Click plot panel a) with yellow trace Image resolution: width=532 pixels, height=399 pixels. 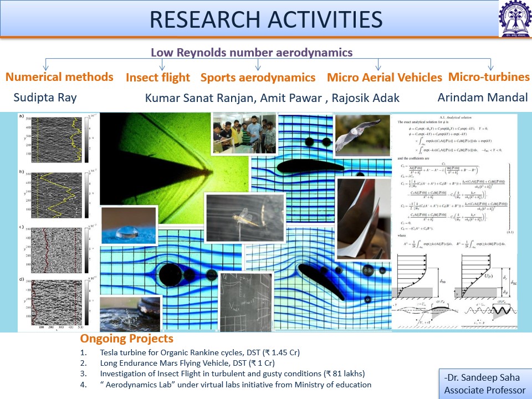(57, 140)
